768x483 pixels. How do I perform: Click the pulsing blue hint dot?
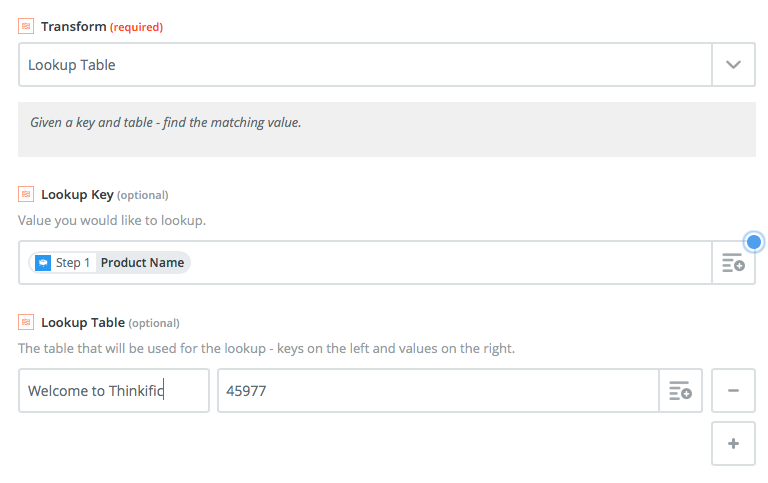(x=754, y=242)
